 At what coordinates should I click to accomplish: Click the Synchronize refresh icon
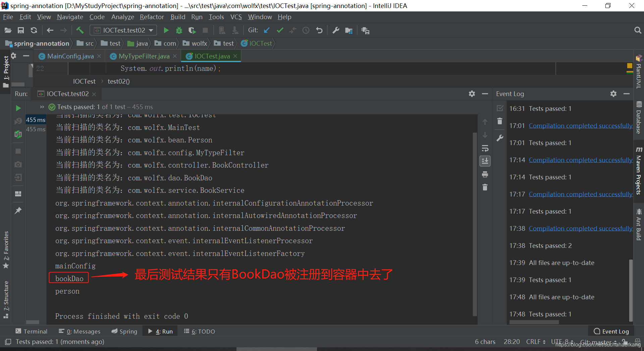pyautogui.click(x=34, y=31)
